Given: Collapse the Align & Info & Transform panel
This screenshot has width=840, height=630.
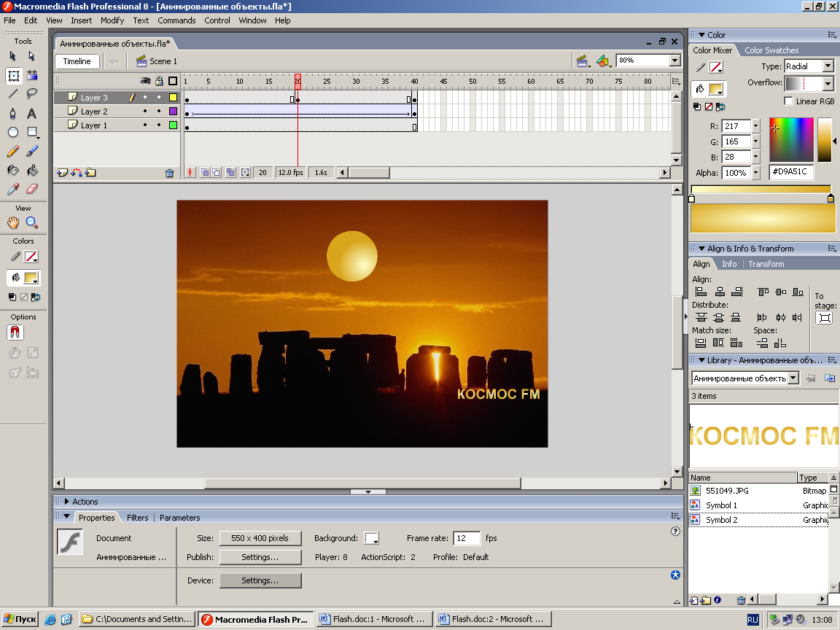Looking at the screenshot, I should (701, 249).
